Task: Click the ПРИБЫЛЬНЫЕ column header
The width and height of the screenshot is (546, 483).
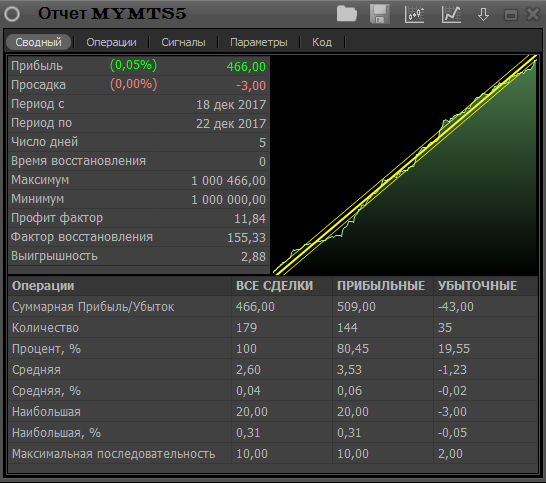Action: (381, 286)
